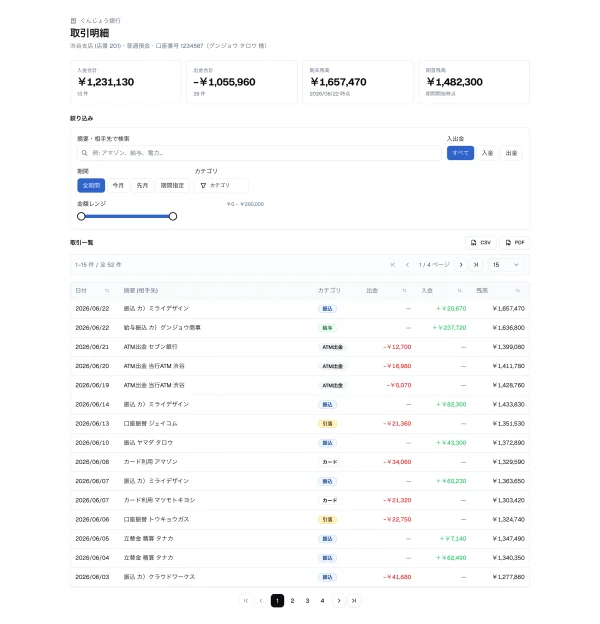The image size is (600, 624).
Task: Choose the 先月 period option
Action: click(142, 185)
